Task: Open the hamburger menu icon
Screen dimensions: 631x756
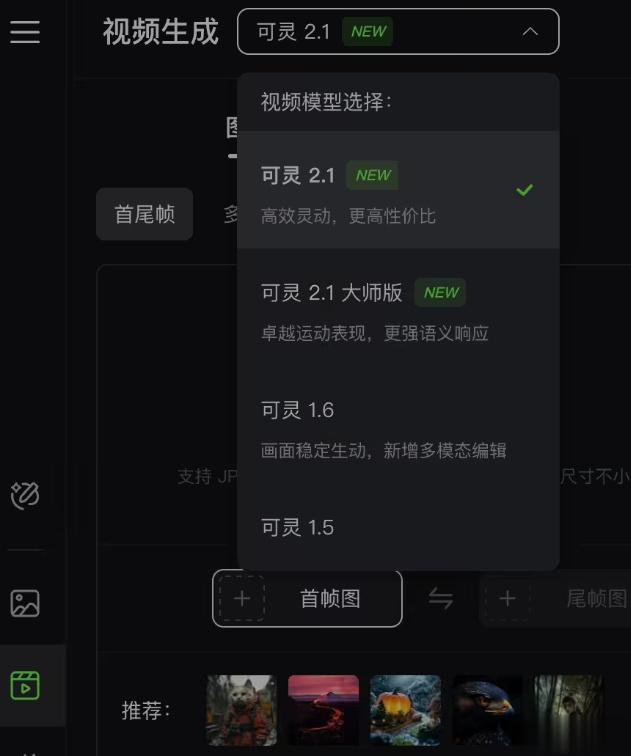Action: 25,32
